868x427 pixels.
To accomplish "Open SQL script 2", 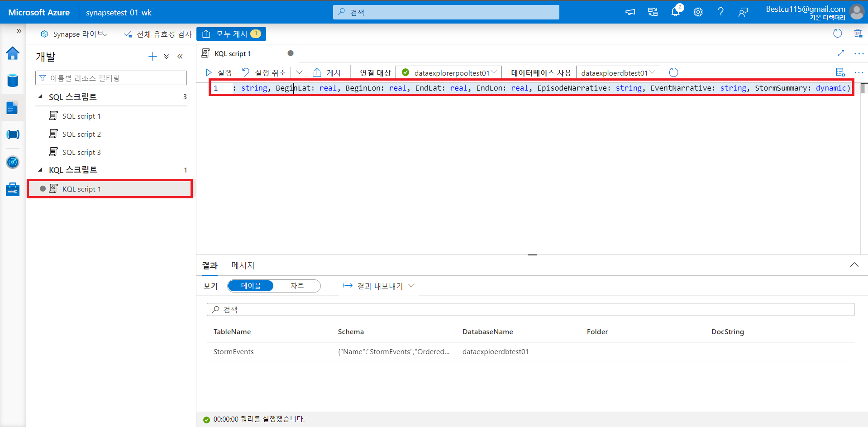I will (81, 134).
